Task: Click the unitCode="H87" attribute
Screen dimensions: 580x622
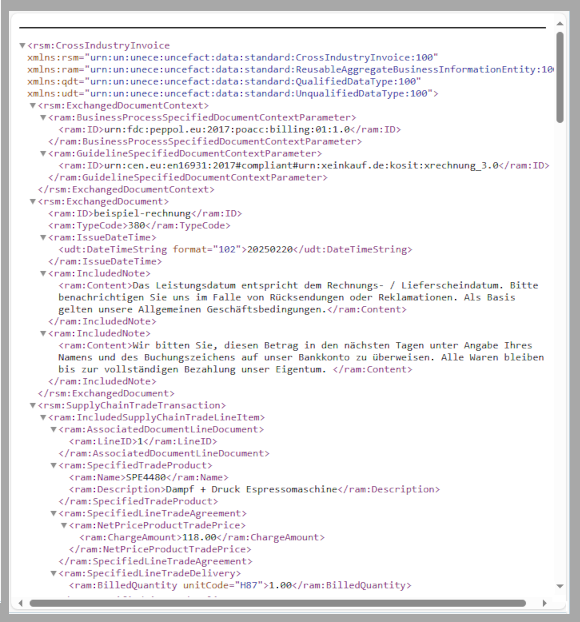Action: click(x=223, y=585)
